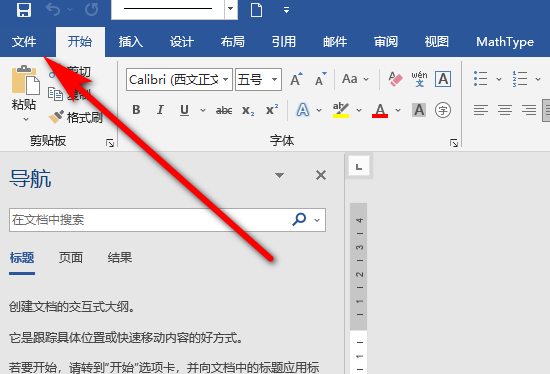Close the 导航 pane

point(321,175)
